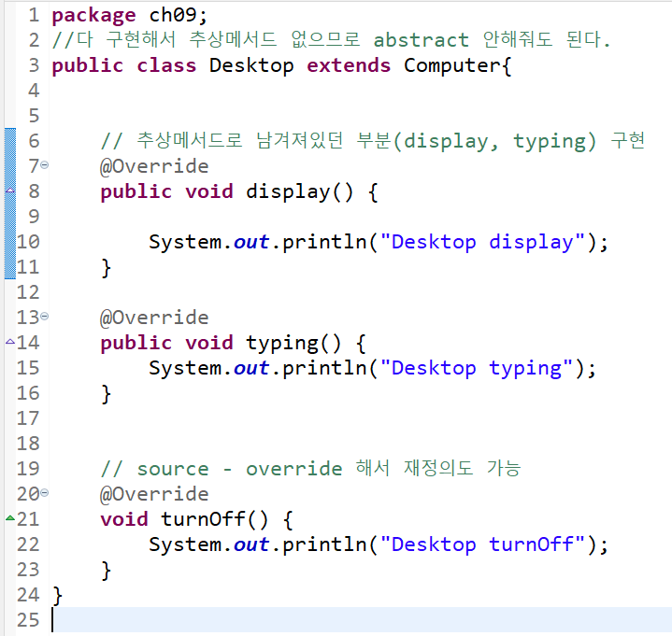The width and height of the screenshot is (672, 636).
Task: Click 'package' keyword on line 1
Action: [93, 16]
